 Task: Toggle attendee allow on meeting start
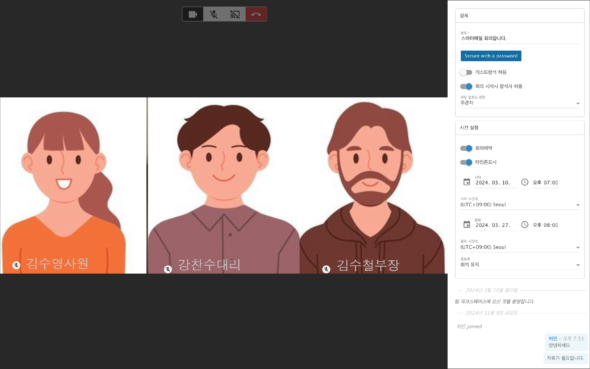click(466, 87)
